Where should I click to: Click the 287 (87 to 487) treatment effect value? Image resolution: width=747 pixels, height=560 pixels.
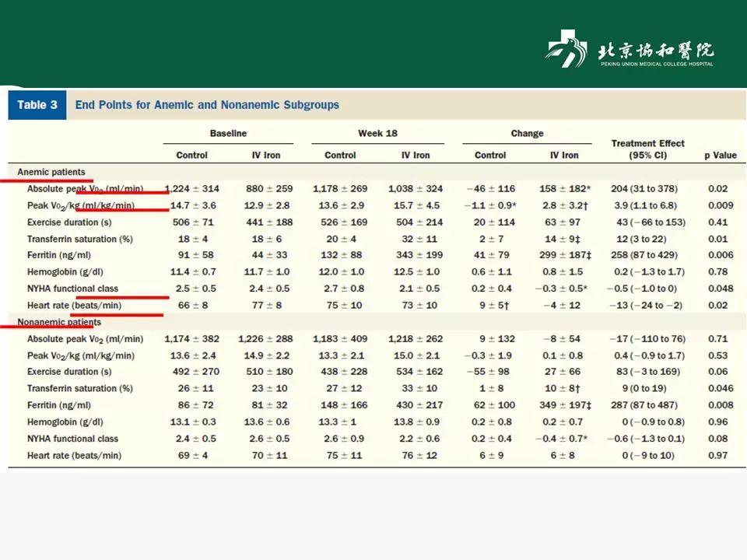click(x=644, y=405)
